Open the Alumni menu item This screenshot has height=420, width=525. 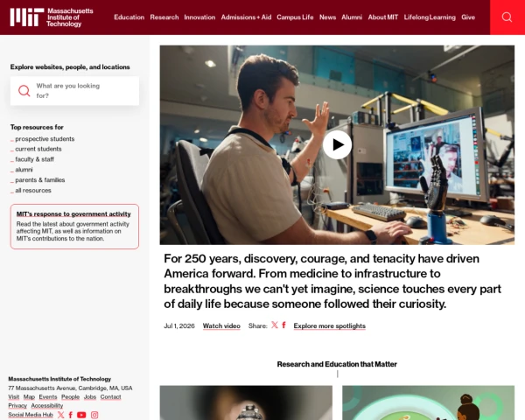(x=352, y=17)
